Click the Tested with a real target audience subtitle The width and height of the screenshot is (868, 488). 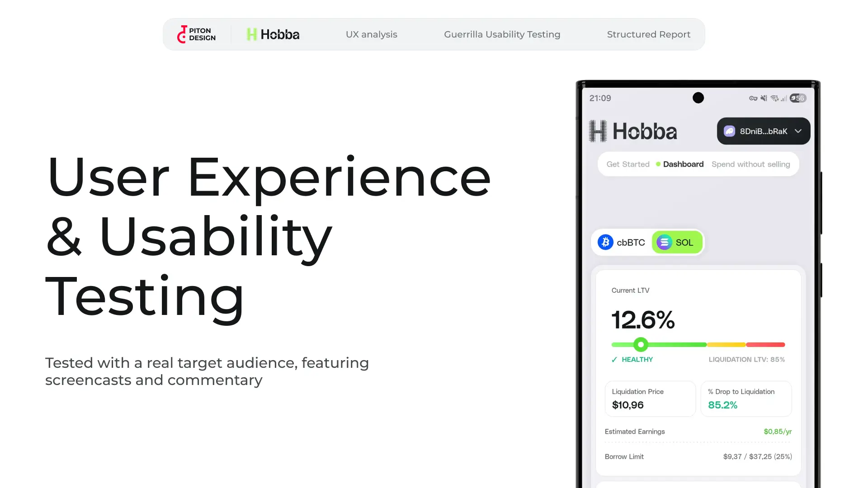(x=207, y=371)
